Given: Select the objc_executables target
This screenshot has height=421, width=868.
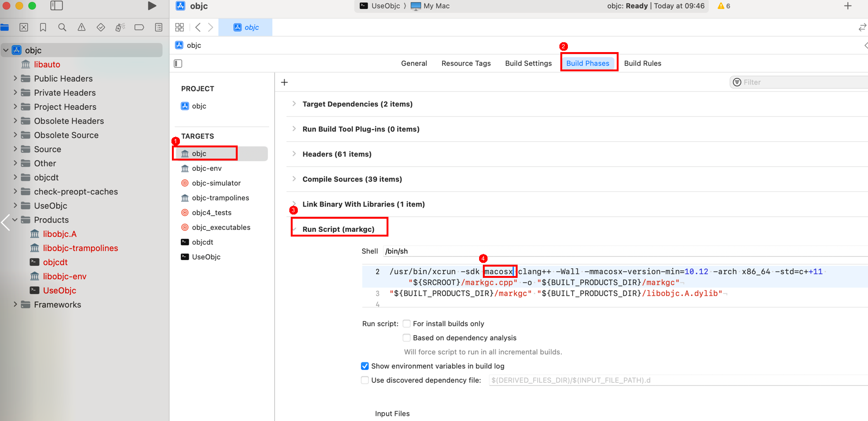Looking at the screenshot, I should tap(221, 227).
